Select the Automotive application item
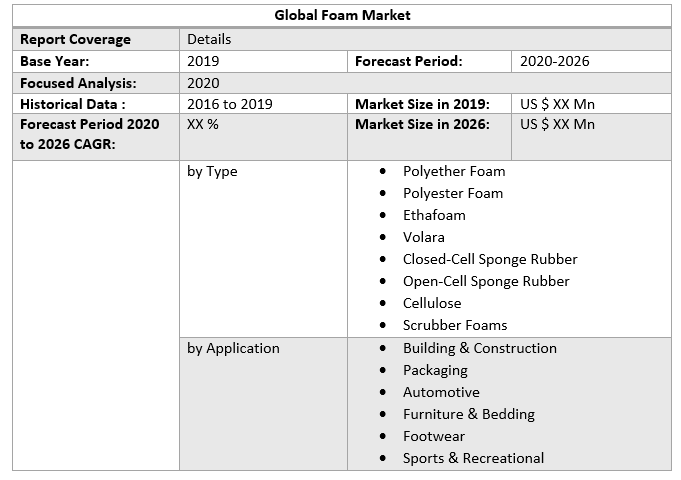Image resolution: width=681 pixels, height=480 pixels. pyautogui.click(x=441, y=392)
